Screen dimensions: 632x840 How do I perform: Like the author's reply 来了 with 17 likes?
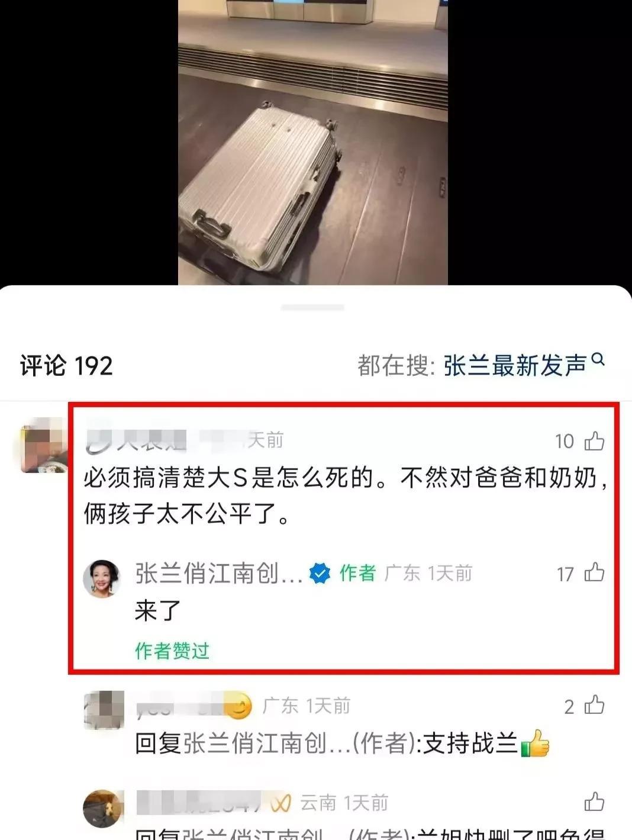pos(594,572)
